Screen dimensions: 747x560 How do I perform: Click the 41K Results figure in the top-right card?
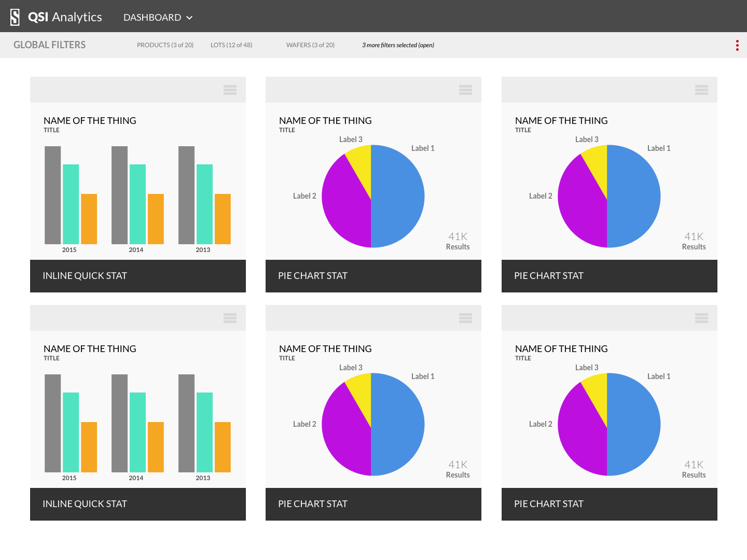pos(694,241)
